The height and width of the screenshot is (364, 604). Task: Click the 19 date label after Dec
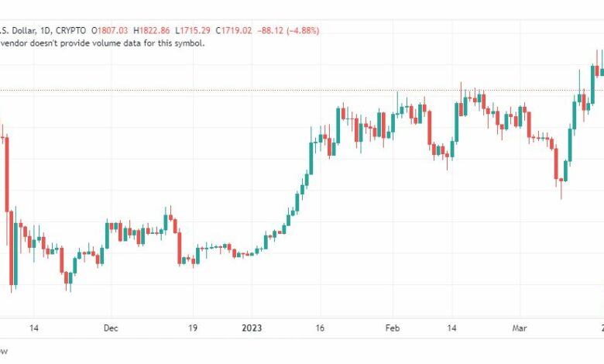[x=193, y=328]
